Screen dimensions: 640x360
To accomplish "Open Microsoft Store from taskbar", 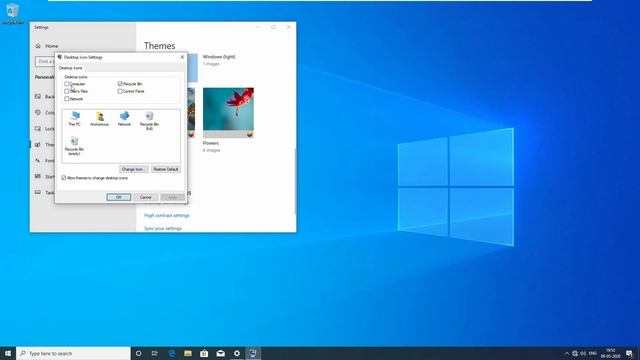I will [x=204, y=353].
